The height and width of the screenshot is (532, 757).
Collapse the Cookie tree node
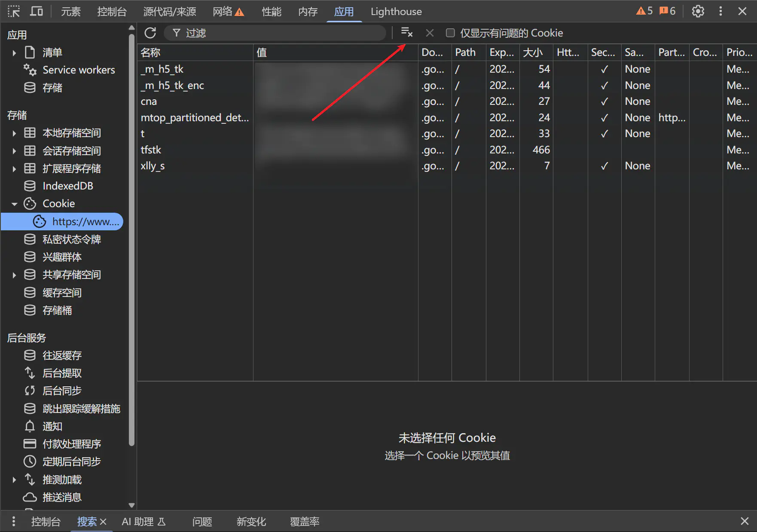coord(14,204)
